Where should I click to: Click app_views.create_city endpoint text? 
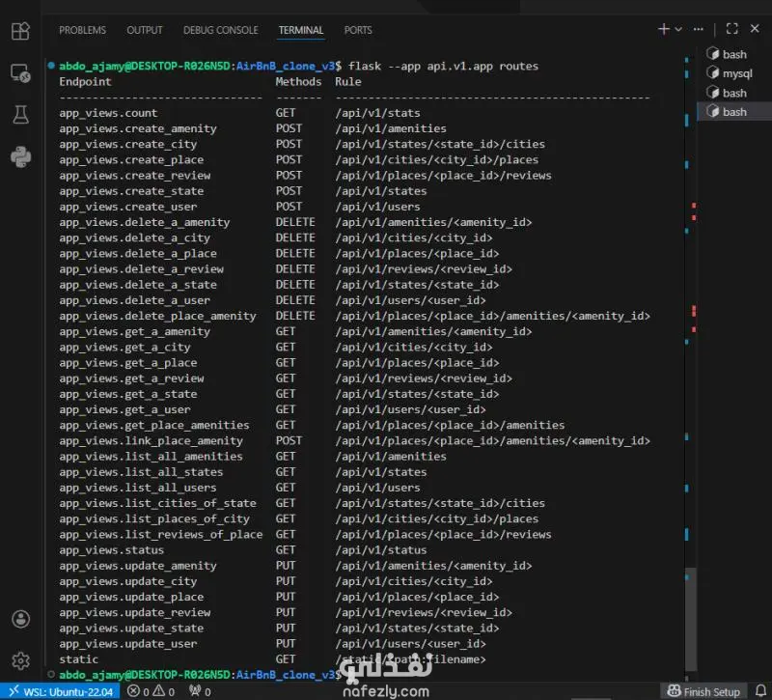(x=128, y=145)
